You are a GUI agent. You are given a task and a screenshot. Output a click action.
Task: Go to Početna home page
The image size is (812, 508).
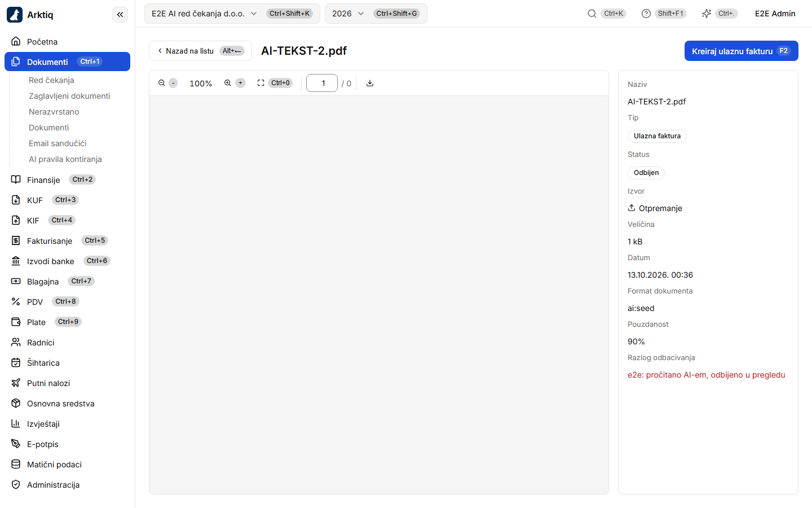pos(67,42)
